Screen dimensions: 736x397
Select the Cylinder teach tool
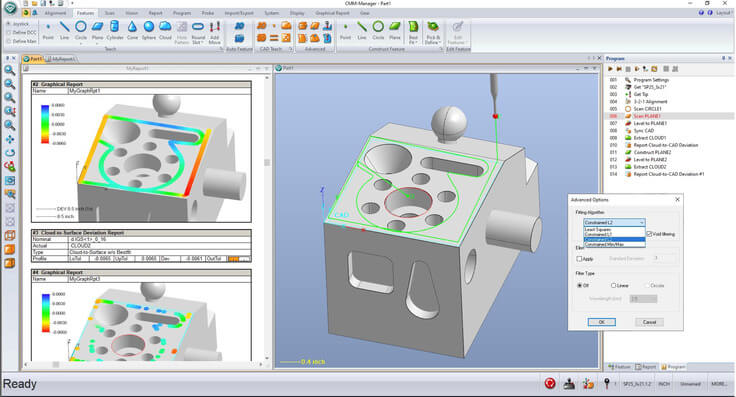tap(115, 31)
